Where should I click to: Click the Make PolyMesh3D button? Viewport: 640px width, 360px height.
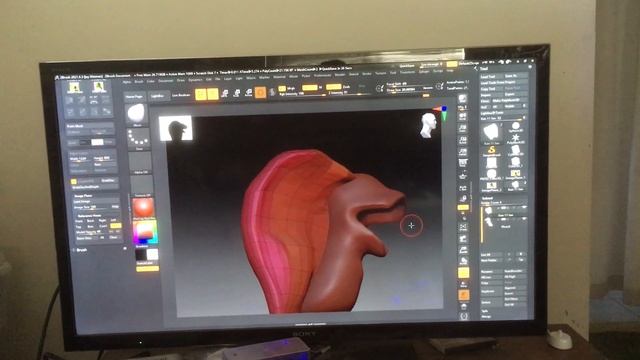pos(509,100)
